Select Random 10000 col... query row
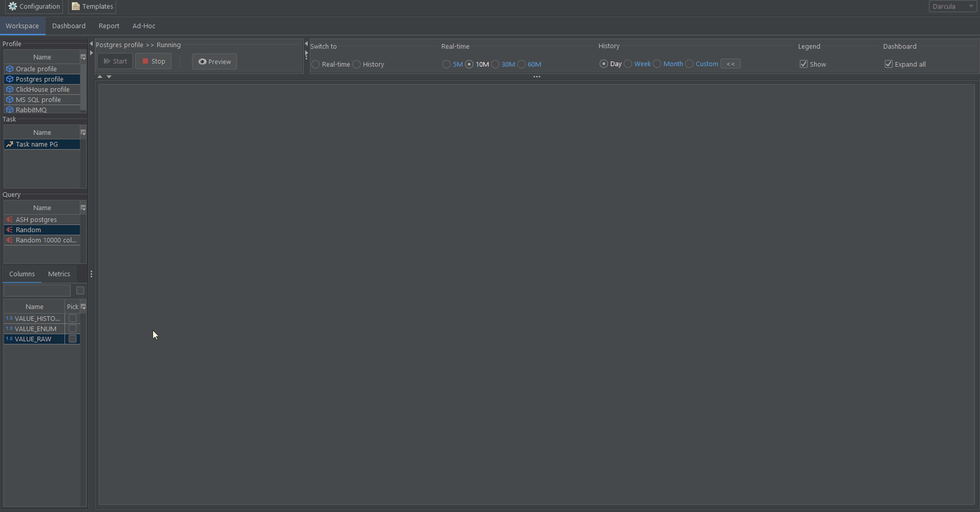This screenshot has height=512, width=980. (x=42, y=240)
